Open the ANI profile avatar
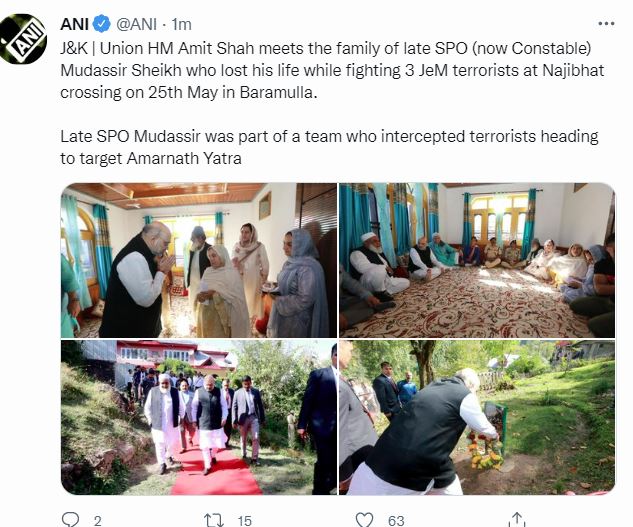Screen dimensions: 633x527 [23, 39]
